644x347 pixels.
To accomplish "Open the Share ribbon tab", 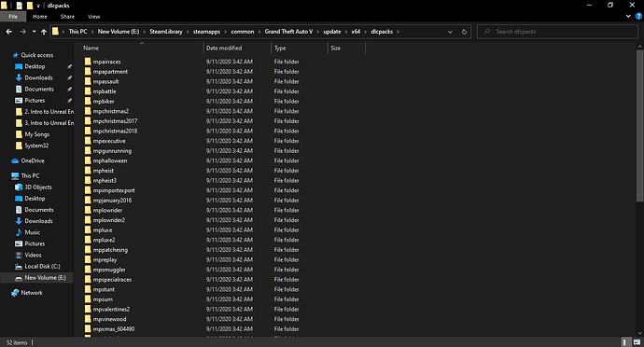I will [67, 17].
